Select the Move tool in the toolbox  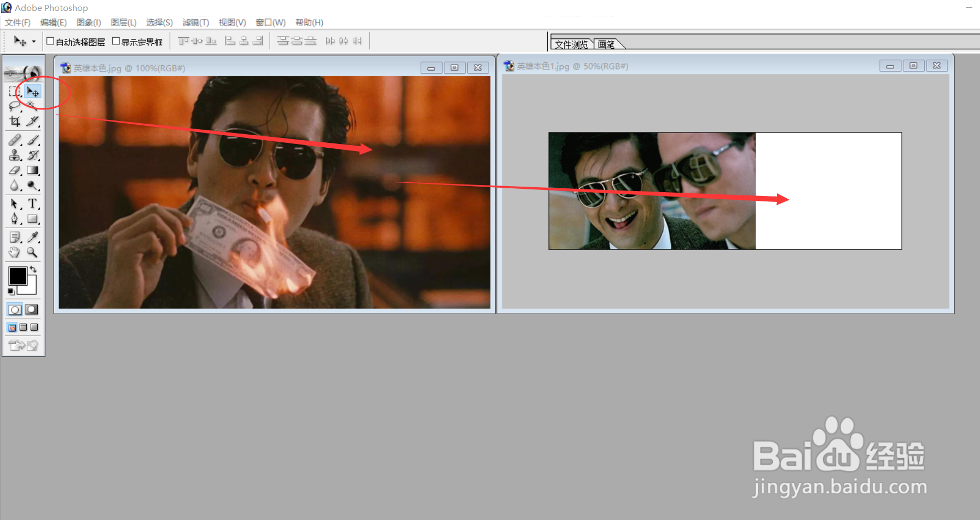[32, 91]
